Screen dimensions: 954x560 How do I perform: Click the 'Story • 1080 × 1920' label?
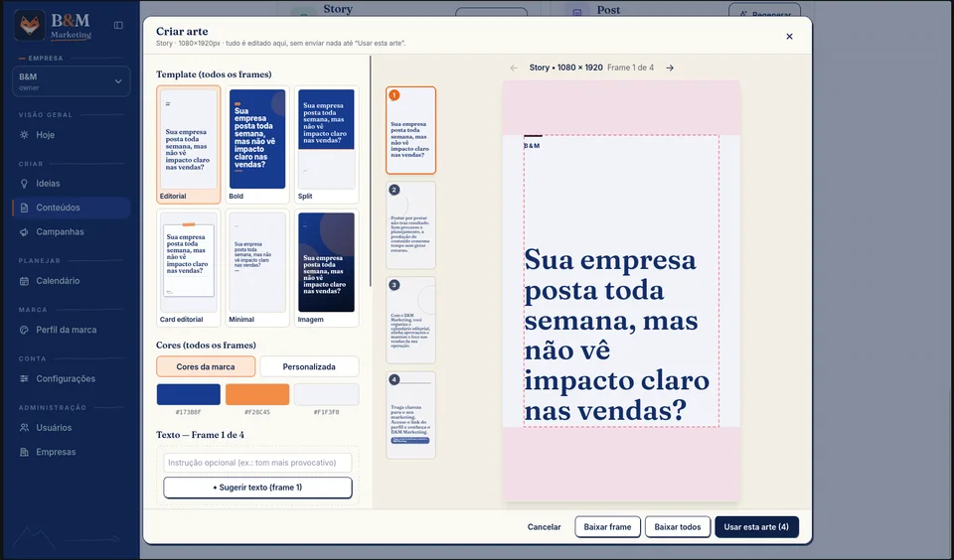pyautogui.click(x=565, y=69)
